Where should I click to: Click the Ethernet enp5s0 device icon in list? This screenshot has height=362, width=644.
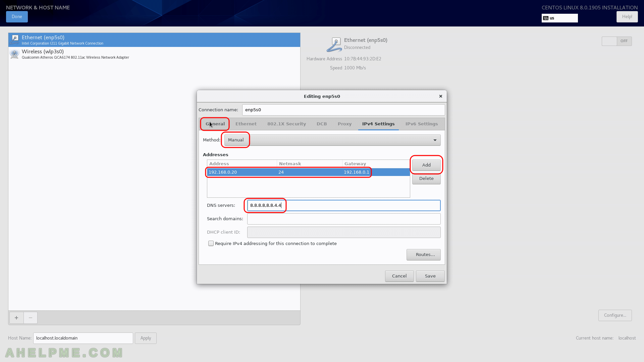click(14, 40)
